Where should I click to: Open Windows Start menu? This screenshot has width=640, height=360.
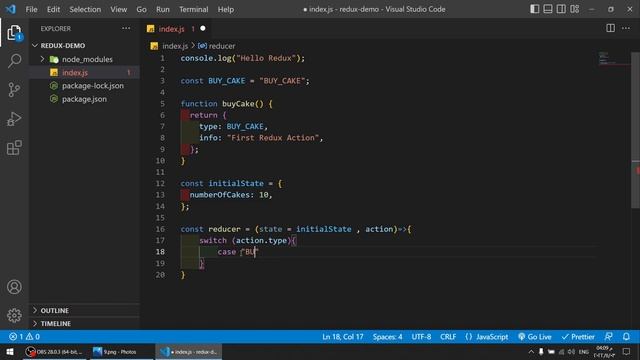click(9, 351)
